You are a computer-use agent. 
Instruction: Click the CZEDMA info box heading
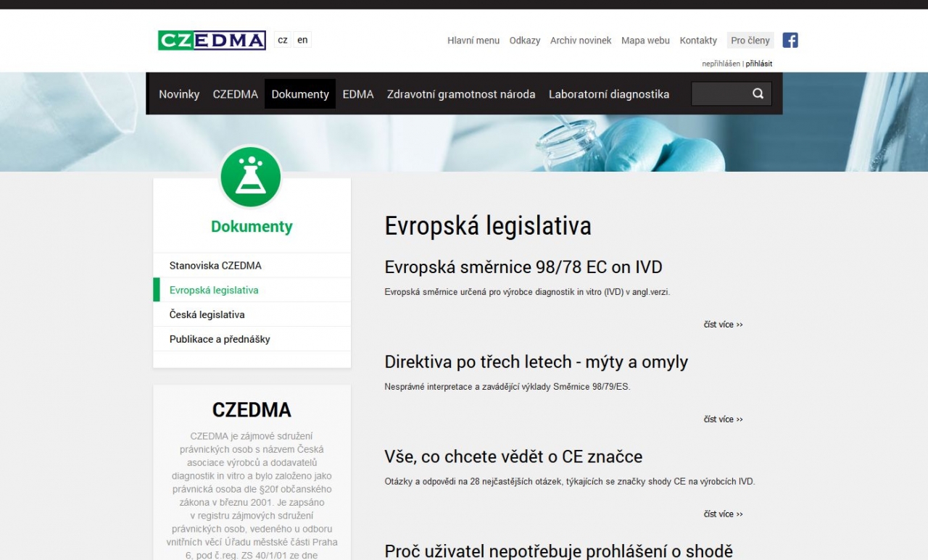point(252,410)
